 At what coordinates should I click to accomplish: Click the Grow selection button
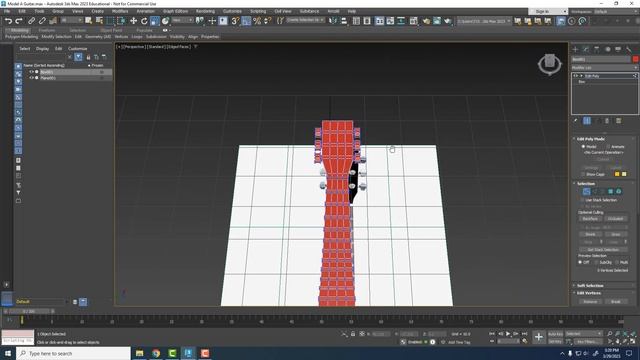[x=616, y=234]
